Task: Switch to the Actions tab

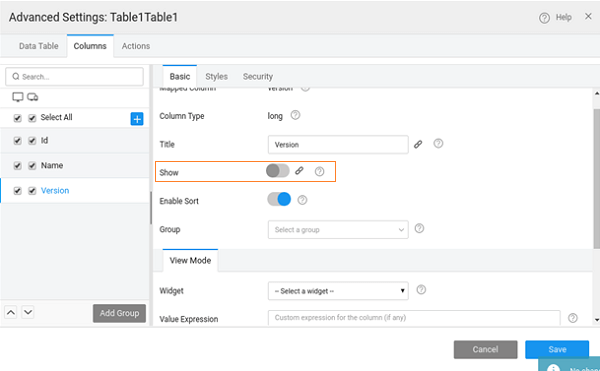Action: tap(136, 46)
